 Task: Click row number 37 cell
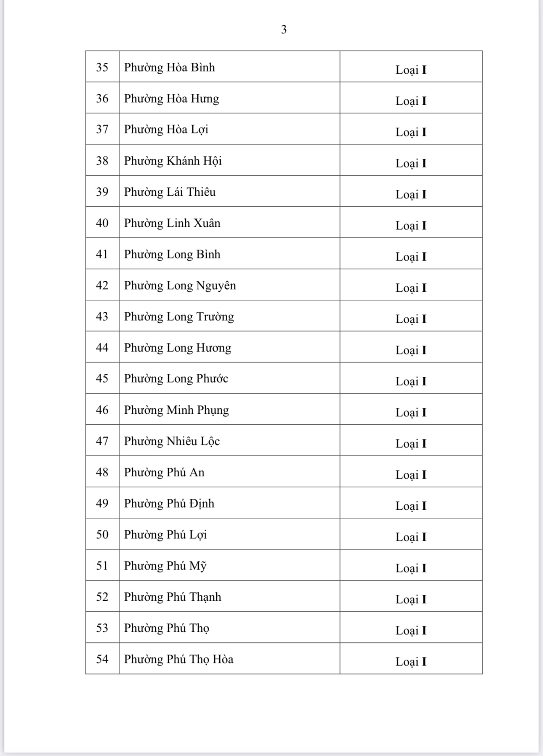coord(102,129)
